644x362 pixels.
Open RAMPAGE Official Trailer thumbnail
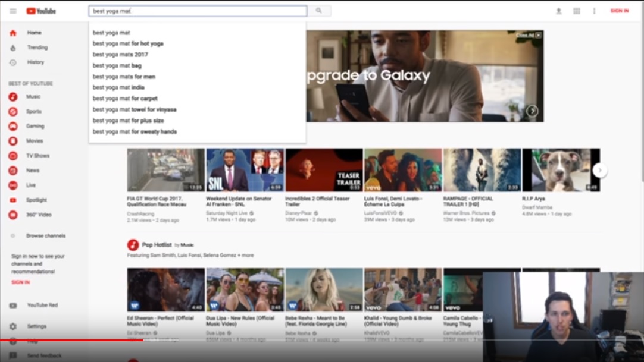(x=482, y=170)
